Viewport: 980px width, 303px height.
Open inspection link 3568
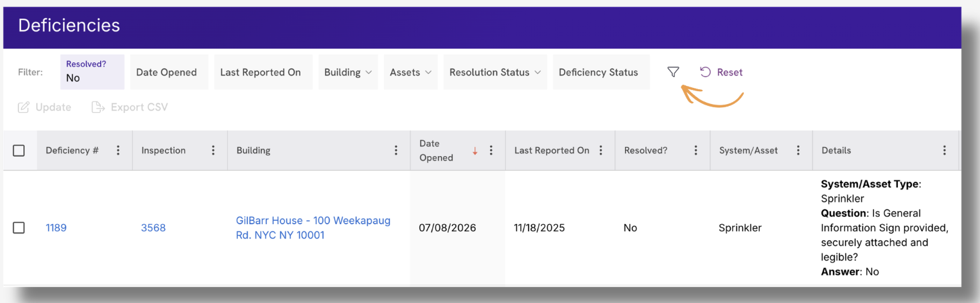153,228
